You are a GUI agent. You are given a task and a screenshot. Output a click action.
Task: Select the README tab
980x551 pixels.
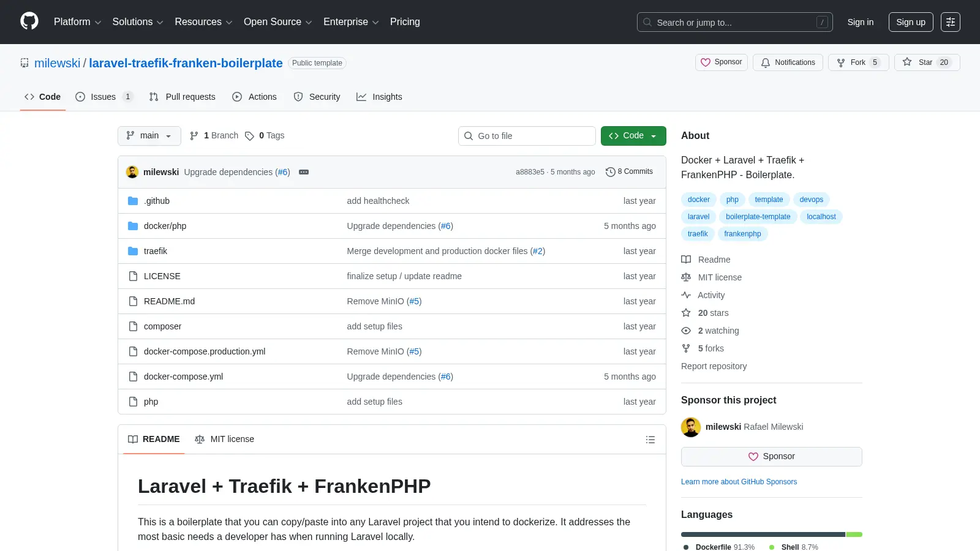tap(154, 440)
